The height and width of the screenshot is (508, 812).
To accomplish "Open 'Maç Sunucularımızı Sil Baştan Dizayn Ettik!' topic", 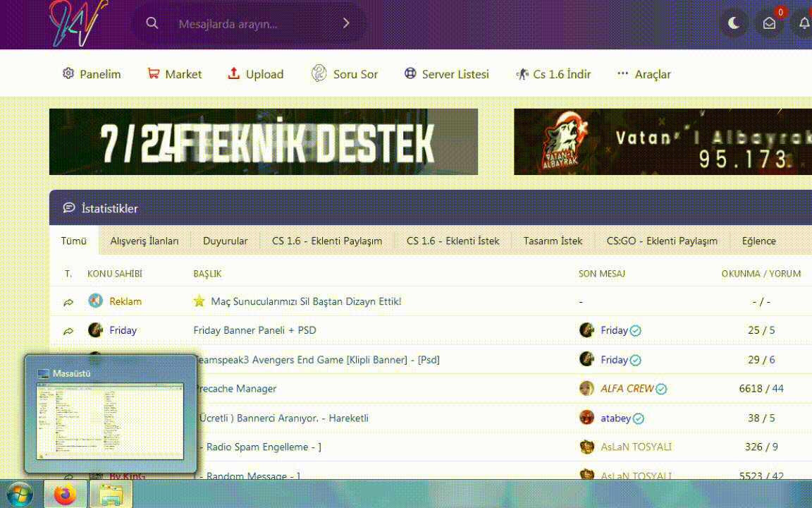I will (x=306, y=301).
